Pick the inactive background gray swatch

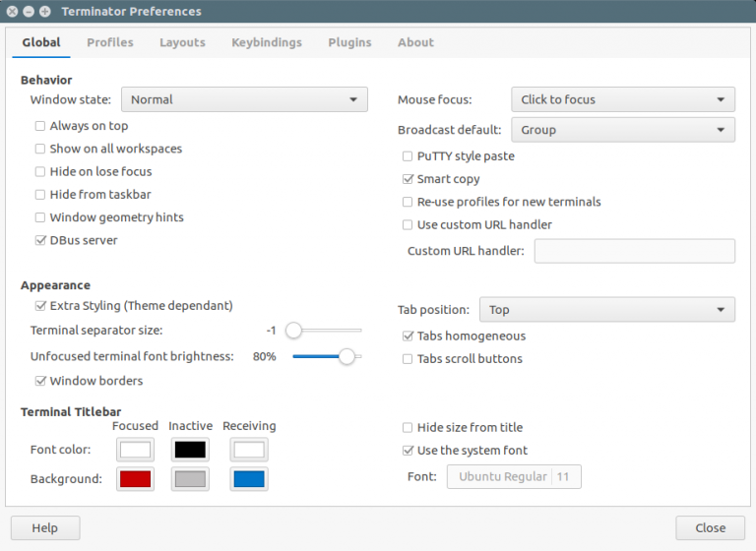(x=190, y=479)
